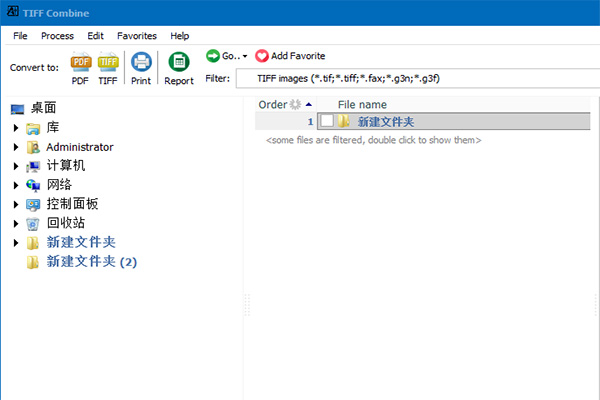Viewport: 600px width, 400px height.
Task: Click the Add Favorite heart icon
Action: coord(262,56)
